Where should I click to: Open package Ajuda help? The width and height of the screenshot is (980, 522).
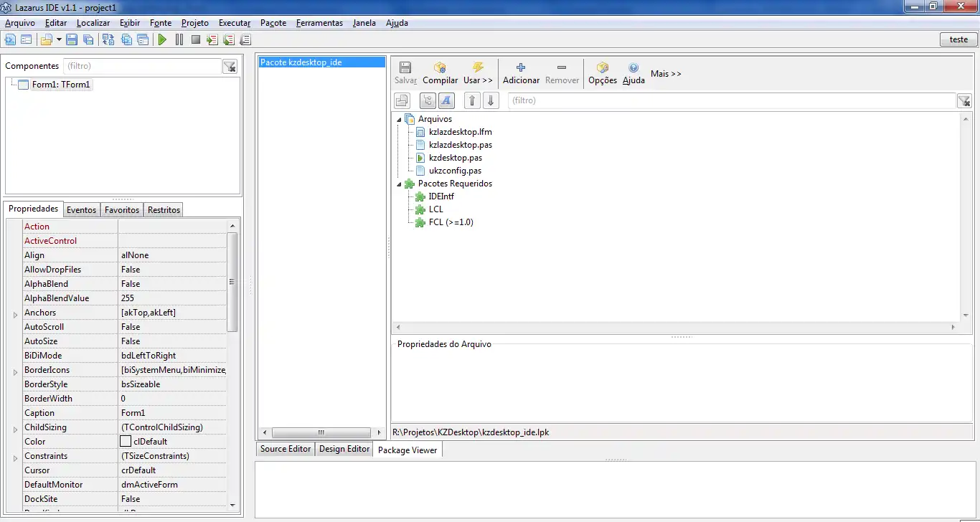click(x=633, y=73)
